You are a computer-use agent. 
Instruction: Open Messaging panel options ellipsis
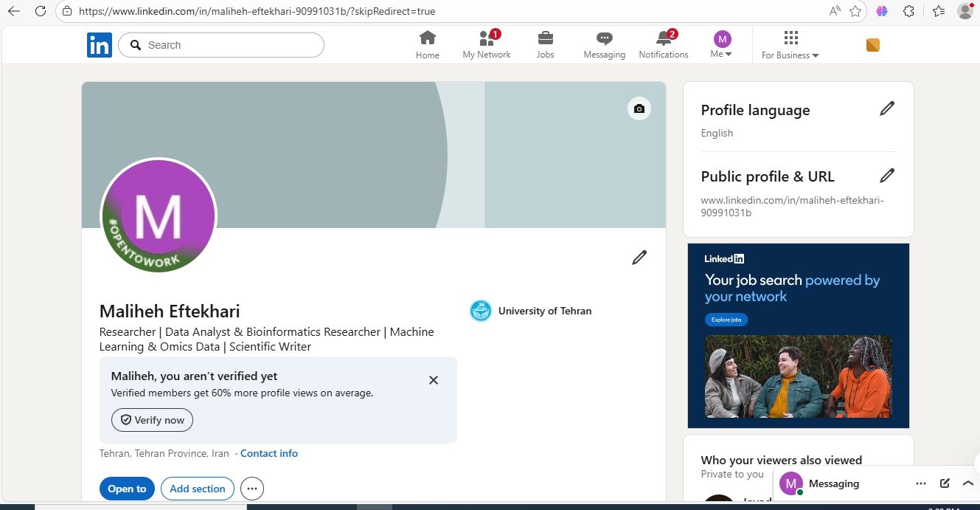(921, 483)
